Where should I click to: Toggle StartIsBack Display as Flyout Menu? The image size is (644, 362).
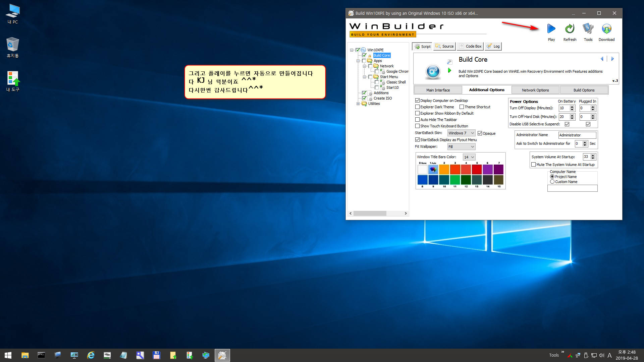pyautogui.click(x=417, y=140)
